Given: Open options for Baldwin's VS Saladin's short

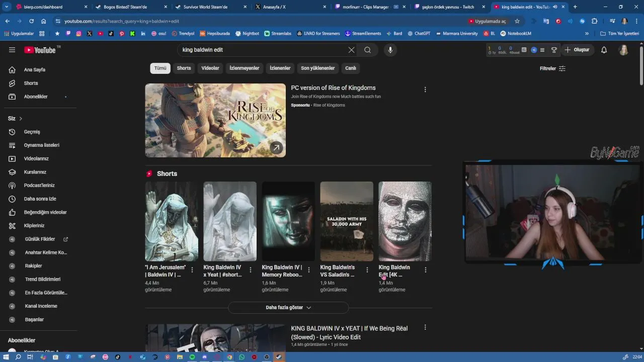Looking at the screenshot, I should tap(367, 270).
